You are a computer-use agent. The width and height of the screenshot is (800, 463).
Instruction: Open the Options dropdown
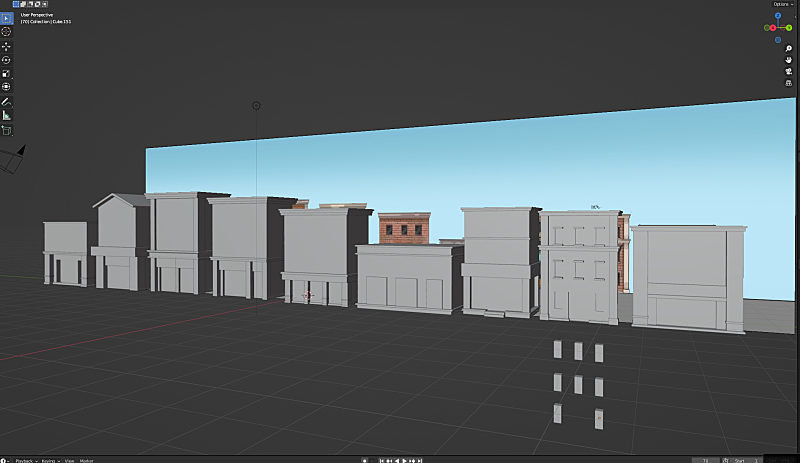(781, 4)
